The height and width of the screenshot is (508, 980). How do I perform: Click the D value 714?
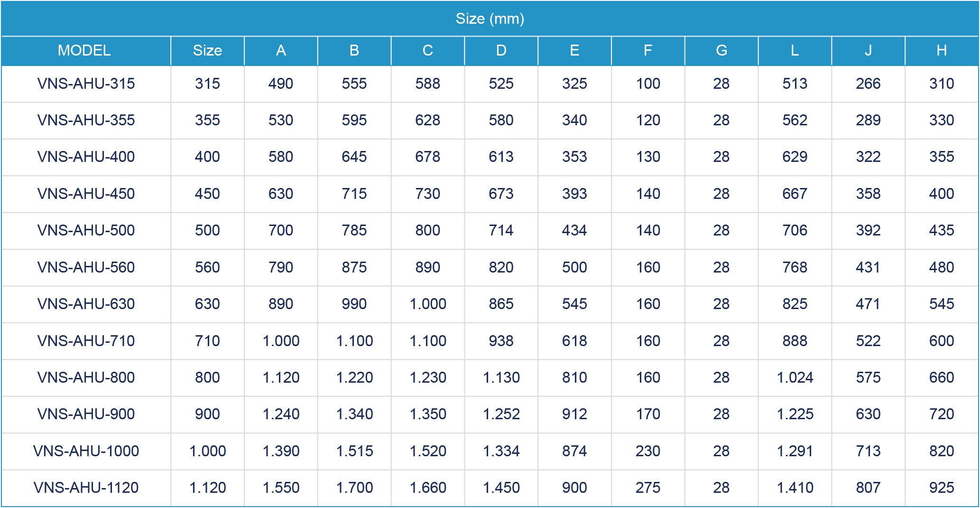click(x=501, y=230)
